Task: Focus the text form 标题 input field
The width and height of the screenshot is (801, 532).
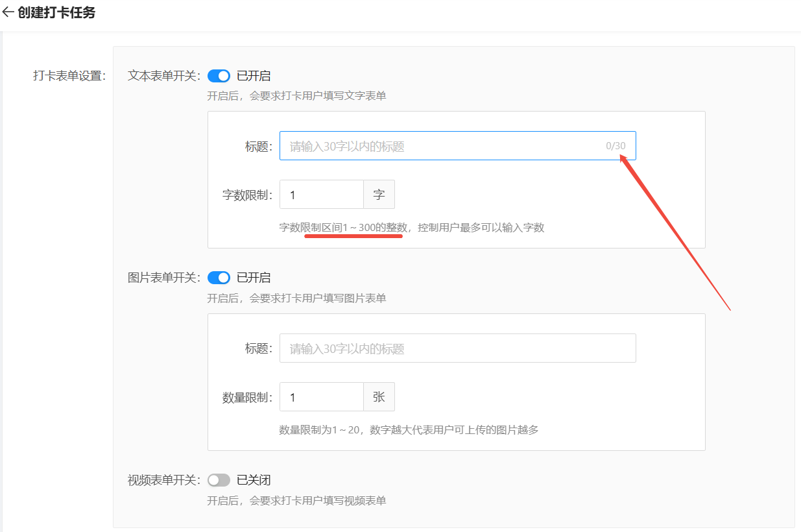Action: click(x=441, y=146)
